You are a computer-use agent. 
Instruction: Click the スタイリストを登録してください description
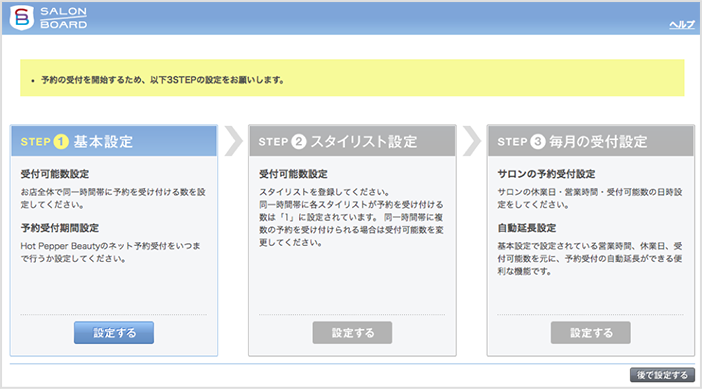(x=351, y=217)
